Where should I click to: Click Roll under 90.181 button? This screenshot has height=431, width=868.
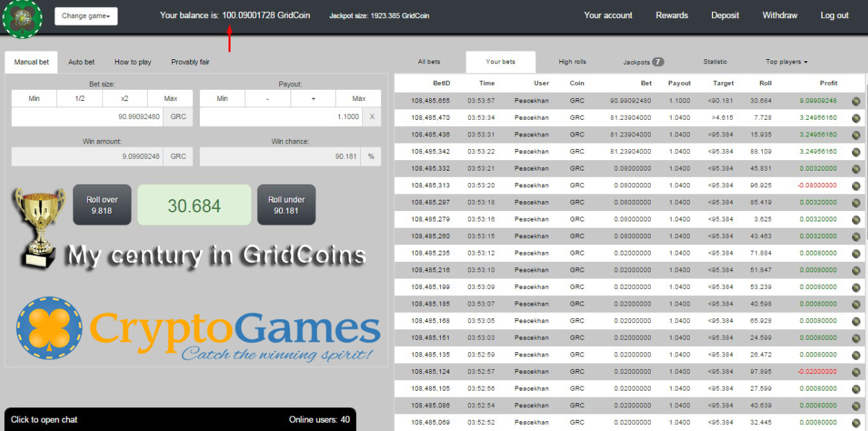(x=286, y=205)
